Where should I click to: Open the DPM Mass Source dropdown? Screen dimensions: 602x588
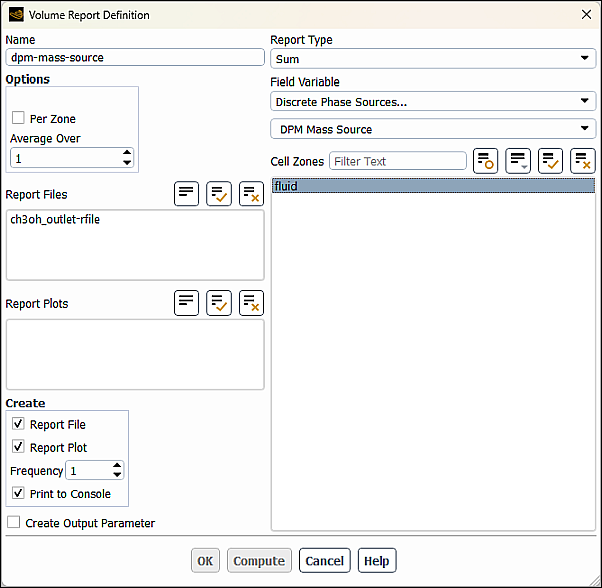point(432,129)
